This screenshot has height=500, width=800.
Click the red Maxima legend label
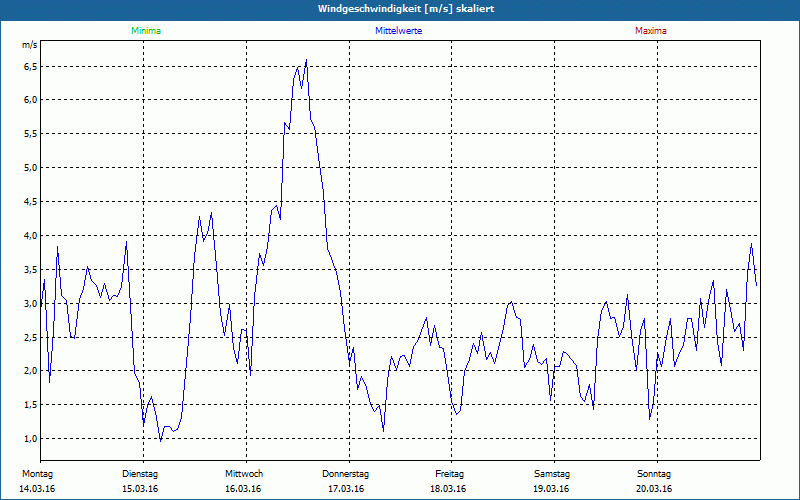tap(651, 31)
